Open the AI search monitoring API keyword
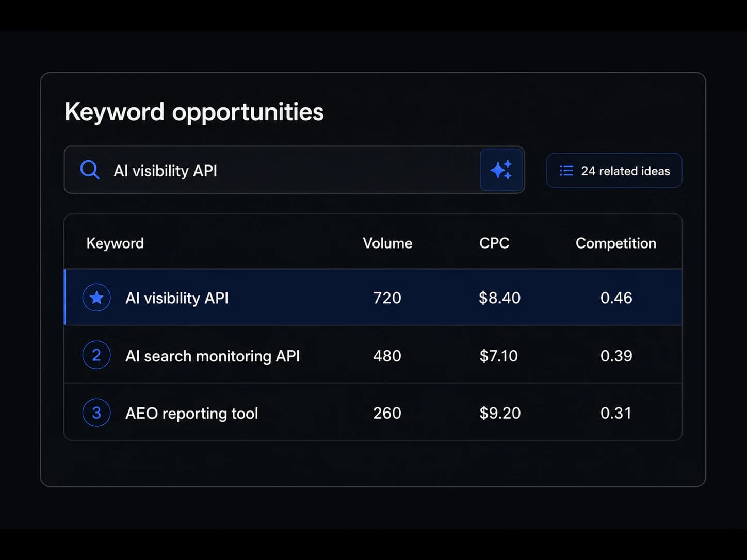Image resolution: width=747 pixels, height=560 pixels. [213, 356]
